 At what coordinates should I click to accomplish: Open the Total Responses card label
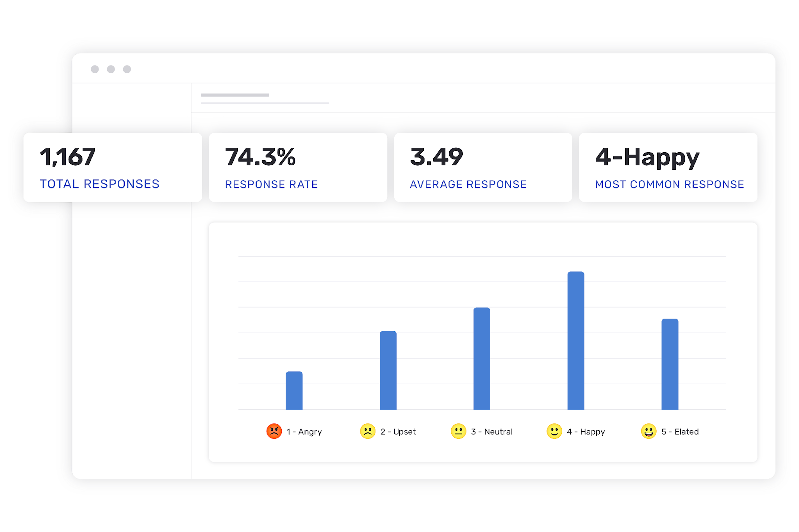tap(100, 184)
